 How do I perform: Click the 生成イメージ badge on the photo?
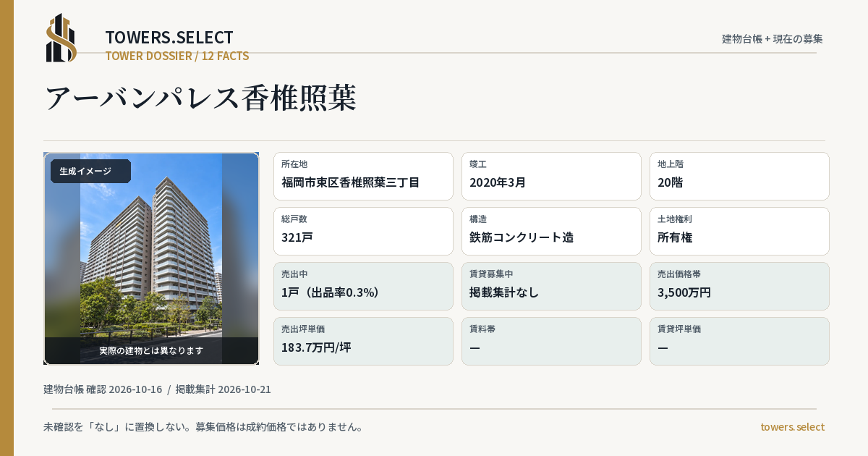(90, 172)
